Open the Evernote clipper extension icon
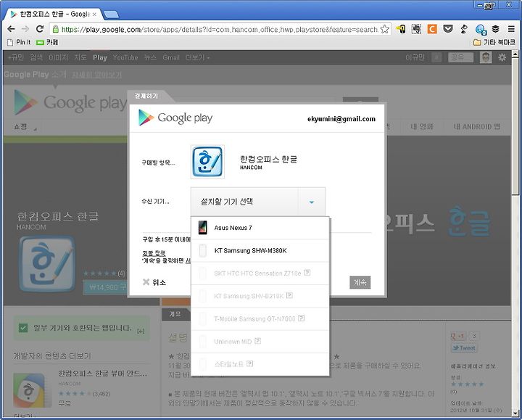The height and width of the screenshot is (420, 522). click(x=416, y=29)
